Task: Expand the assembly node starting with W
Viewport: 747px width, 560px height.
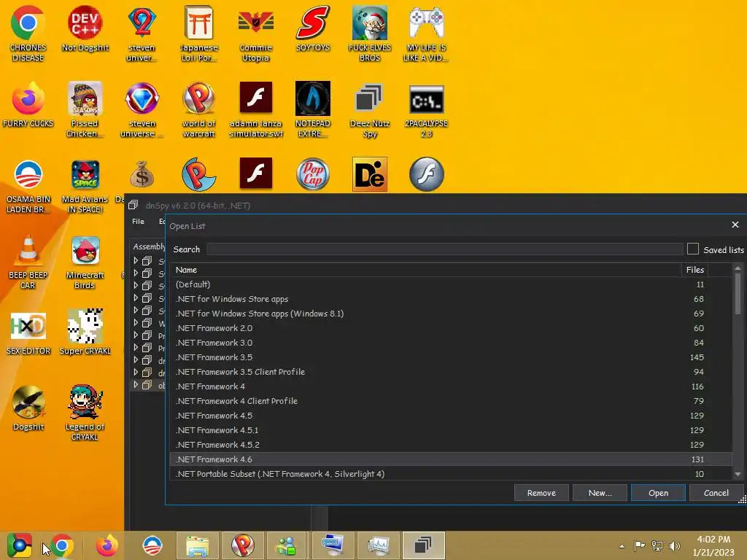Action: [x=136, y=323]
